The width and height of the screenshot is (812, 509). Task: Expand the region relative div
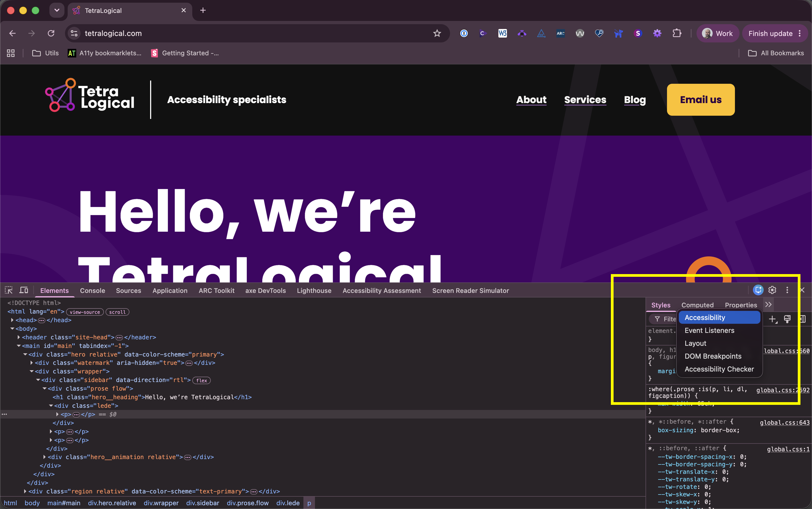click(x=25, y=492)
